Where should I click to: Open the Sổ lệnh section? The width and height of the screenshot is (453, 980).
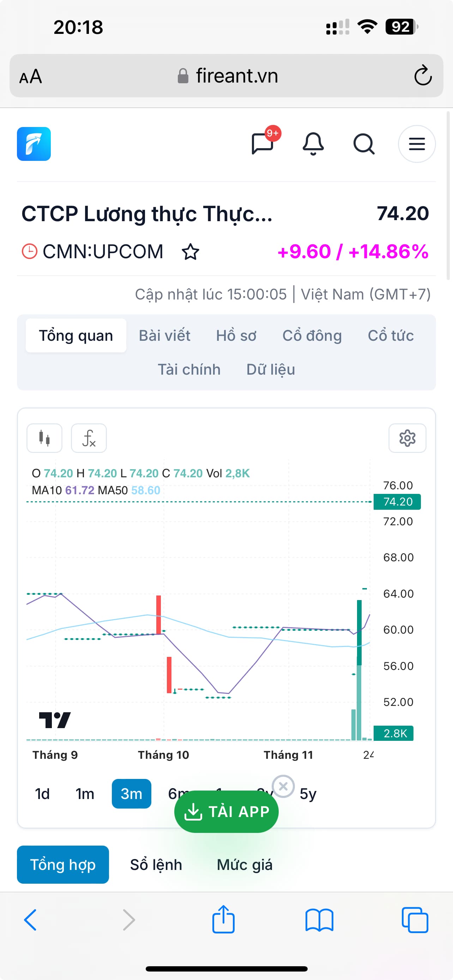[x=156, y=865]
